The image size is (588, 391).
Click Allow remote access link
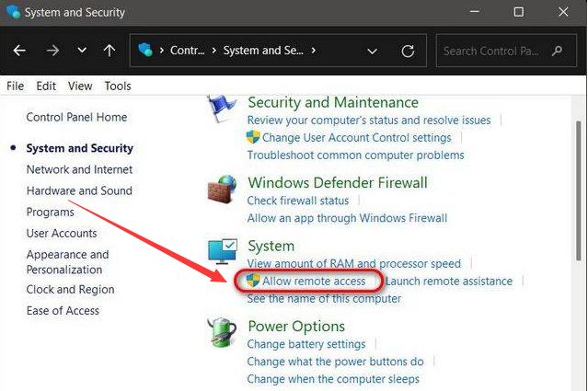click(x=314, y=281)
